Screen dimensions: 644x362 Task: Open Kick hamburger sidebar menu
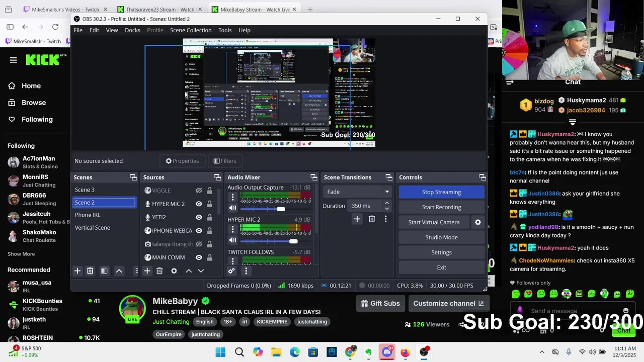[x=14, y=60]
